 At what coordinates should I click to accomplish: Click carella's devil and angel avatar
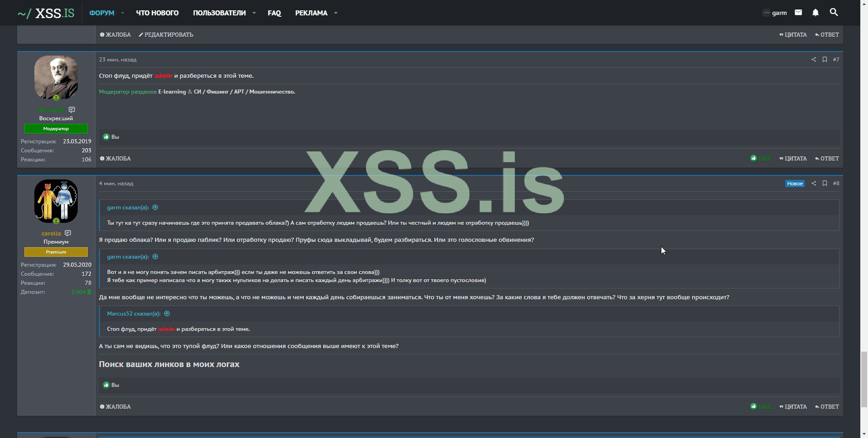tap(56, 201)
